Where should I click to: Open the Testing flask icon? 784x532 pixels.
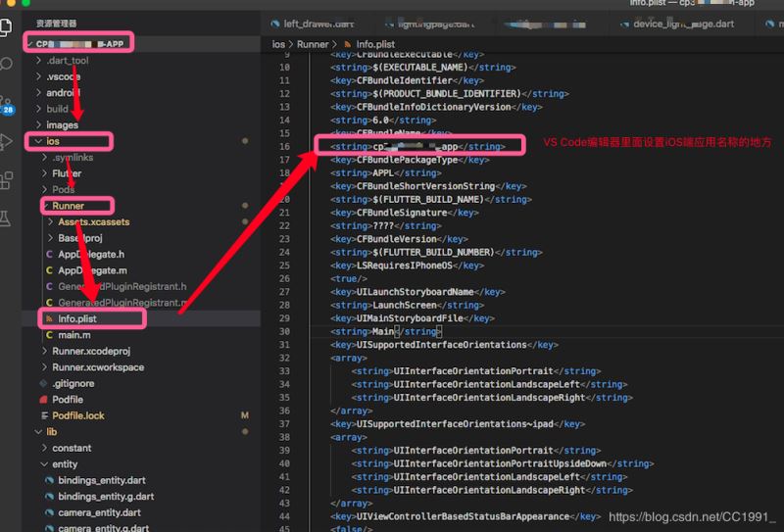click(9, 219)
